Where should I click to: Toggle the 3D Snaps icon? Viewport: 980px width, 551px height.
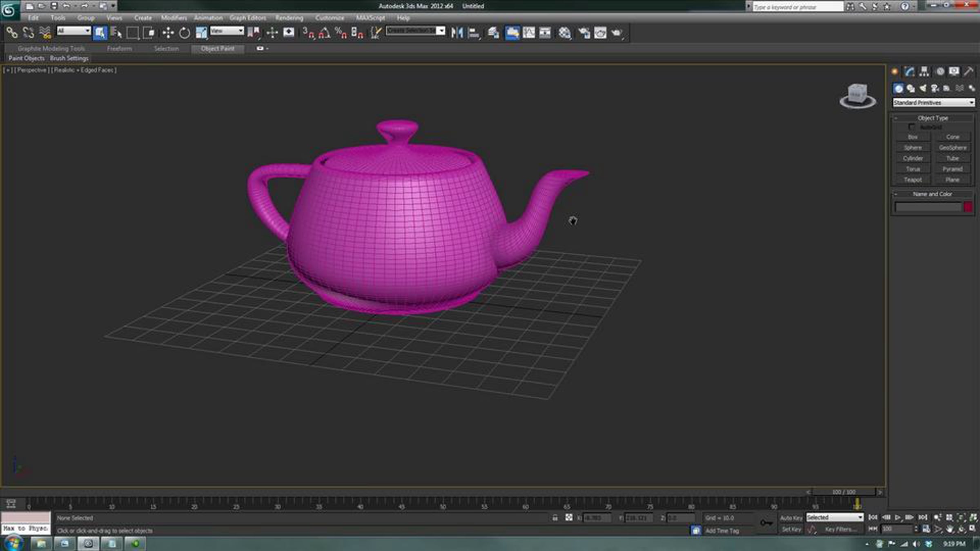[x=308, y=33]
